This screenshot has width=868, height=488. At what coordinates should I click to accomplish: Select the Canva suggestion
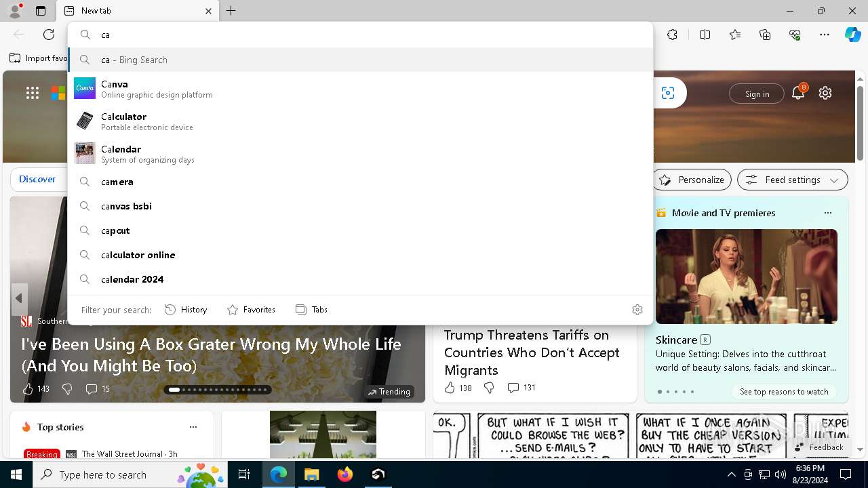click(361, 89)
